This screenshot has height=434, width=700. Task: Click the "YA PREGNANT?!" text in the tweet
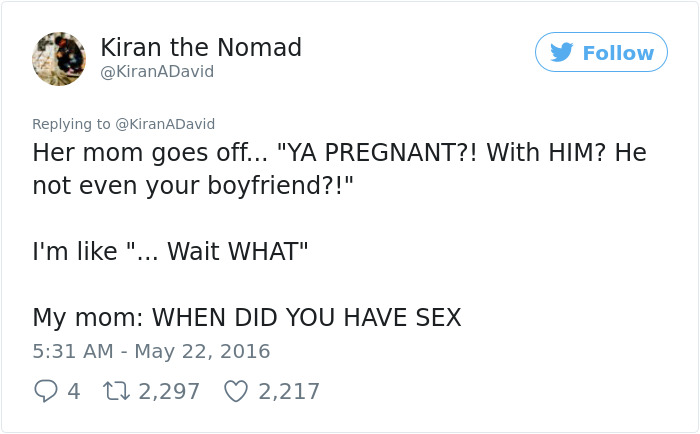[x=396, y=154]
